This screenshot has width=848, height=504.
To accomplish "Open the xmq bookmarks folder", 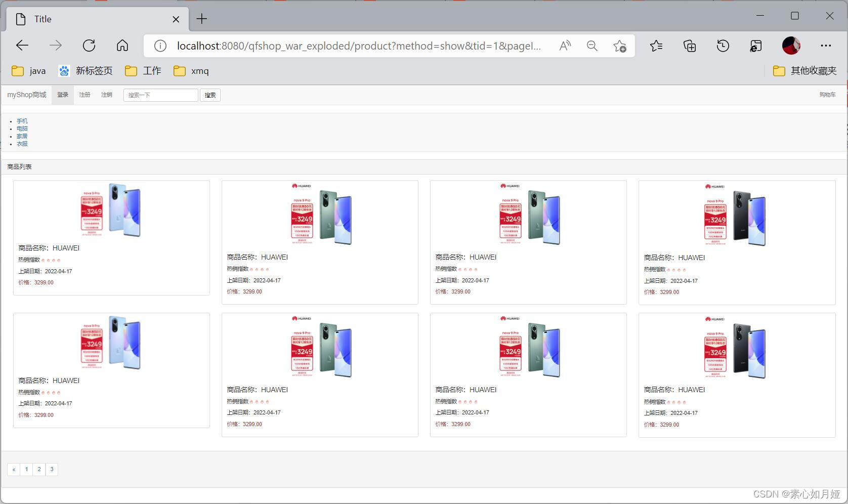I will (x=191, y=71).
